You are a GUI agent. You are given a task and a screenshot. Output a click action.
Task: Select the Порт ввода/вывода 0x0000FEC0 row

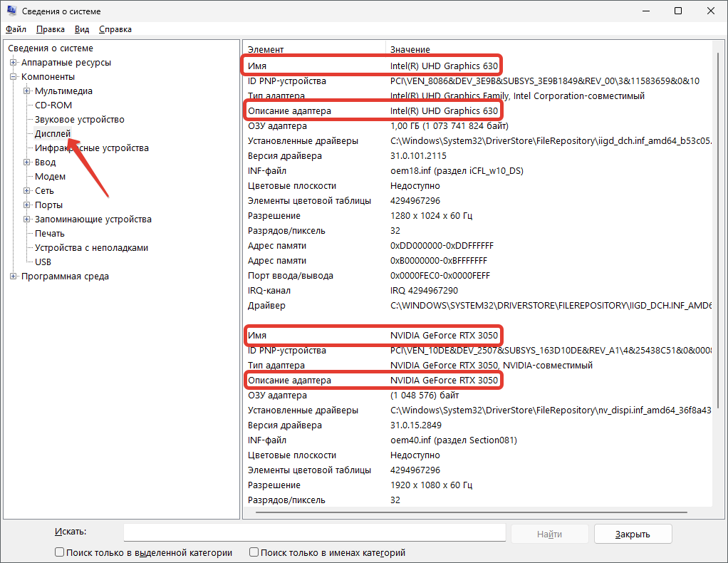478,276
